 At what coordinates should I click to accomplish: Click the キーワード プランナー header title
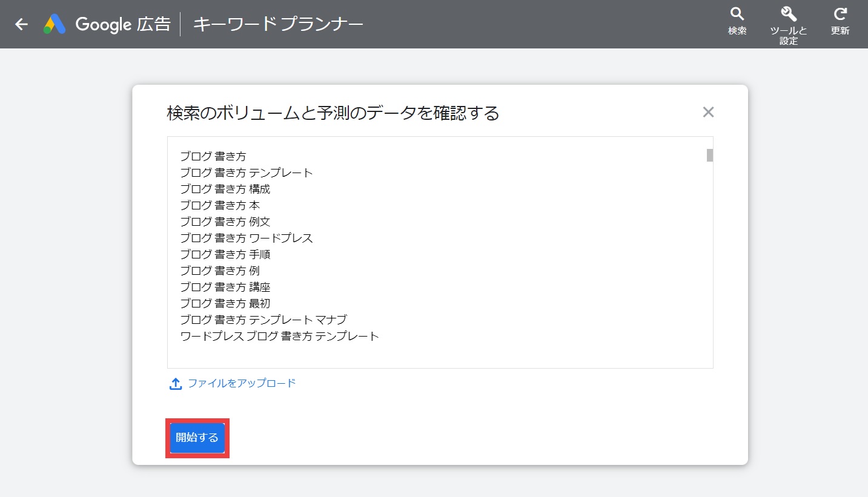pos(279,24)
